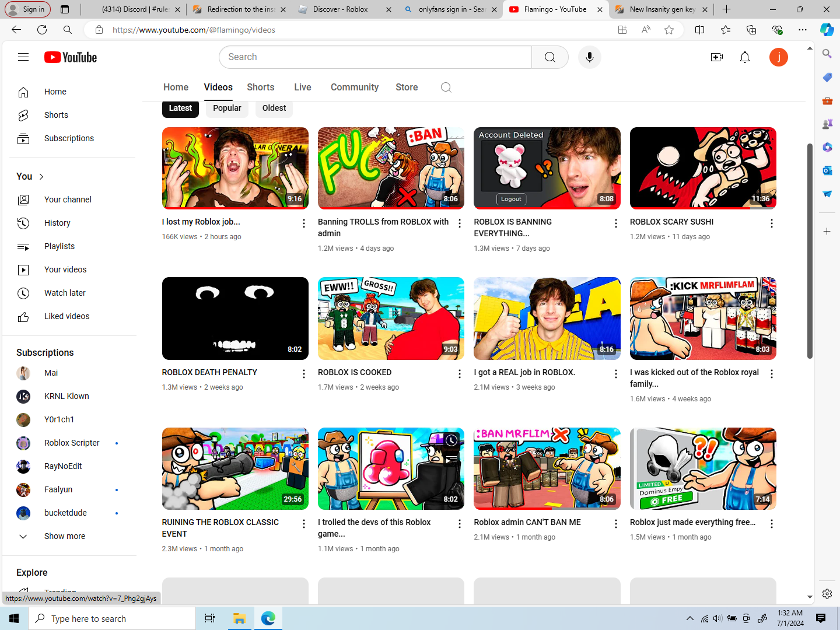Open the 'Roblox just made everything free...' thumbnail
Viewport: 840px width, 630px height.
point(703,469)
